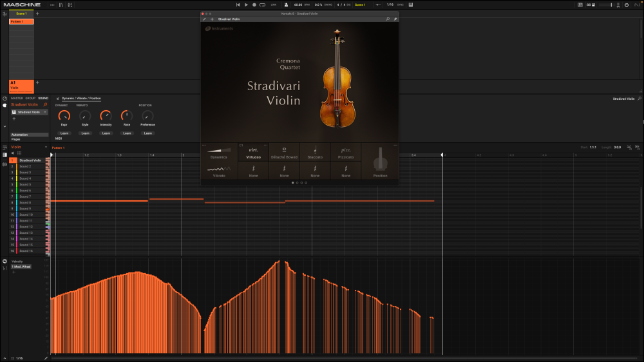Open the Stradivari Violin plug-in dropdown

click(x=45, y=112)
